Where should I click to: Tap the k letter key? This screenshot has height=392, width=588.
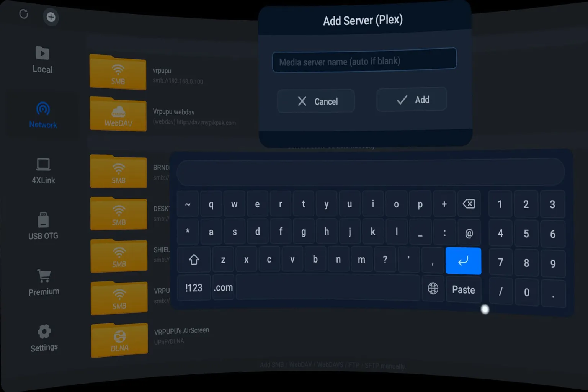pyautogui.click(x=373, y=232)
